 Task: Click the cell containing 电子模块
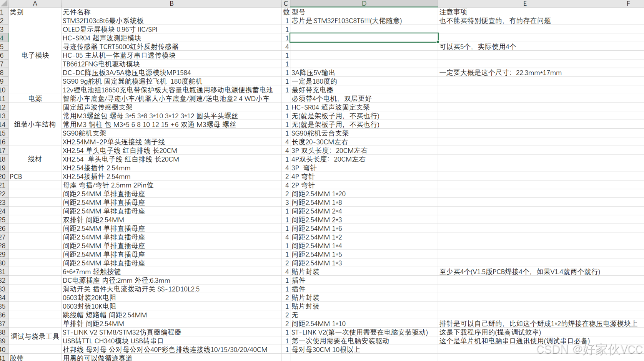coord(35,55)
